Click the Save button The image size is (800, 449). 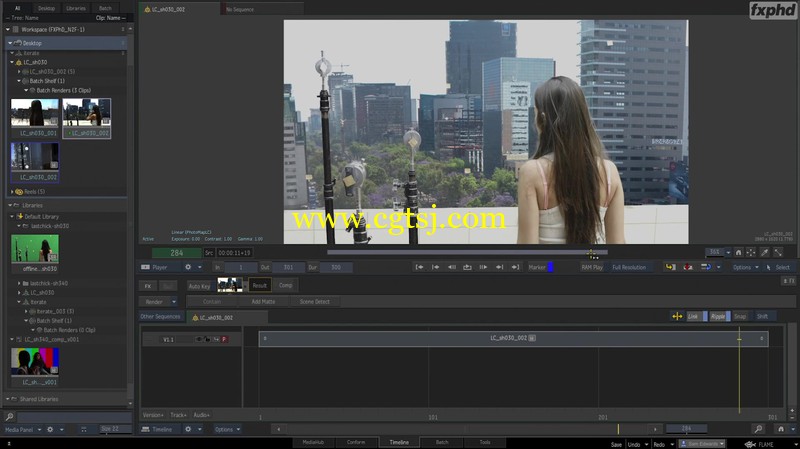616,444
